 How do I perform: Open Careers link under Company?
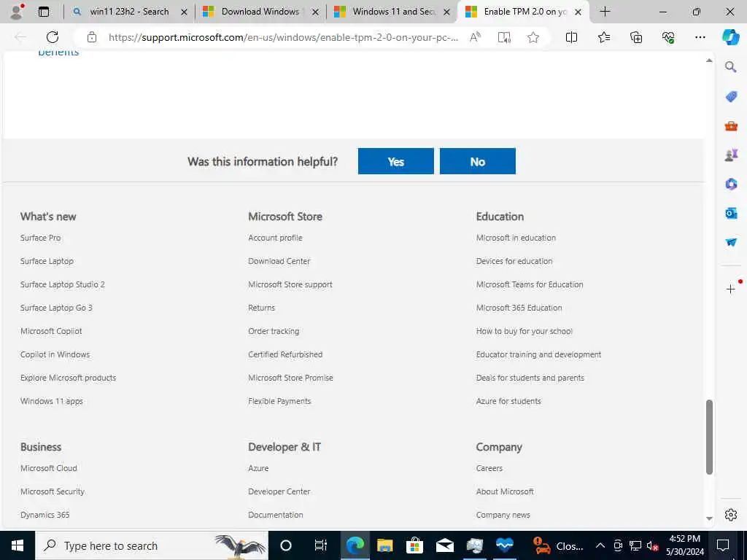pyautogui.click(x=489, y=468)
